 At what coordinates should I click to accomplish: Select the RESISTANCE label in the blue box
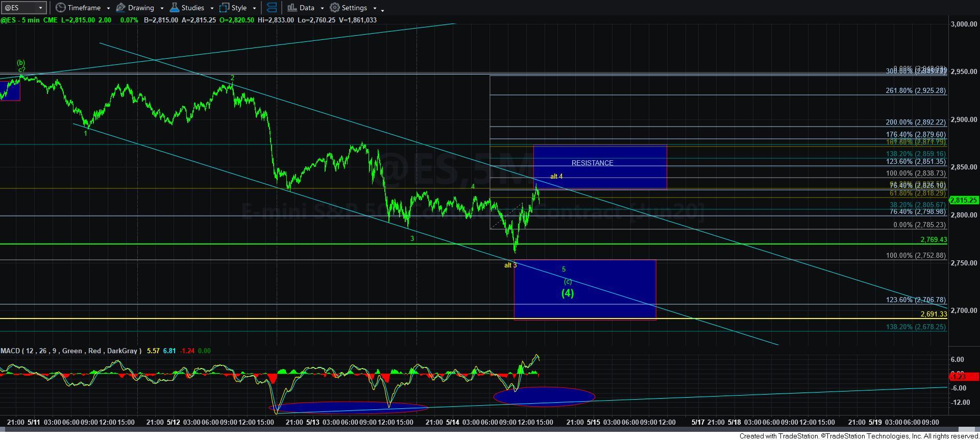click(592, 163)
